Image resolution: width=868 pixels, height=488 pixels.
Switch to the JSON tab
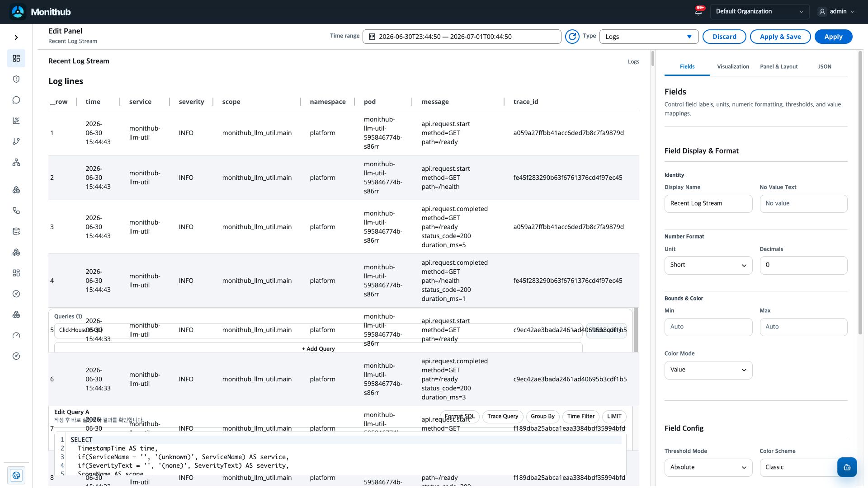point(824,66)
